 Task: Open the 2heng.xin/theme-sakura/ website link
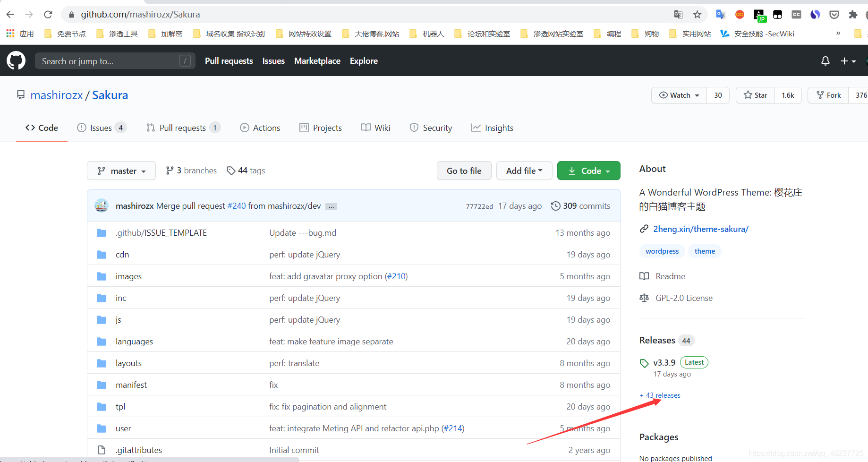pos(701,229)
